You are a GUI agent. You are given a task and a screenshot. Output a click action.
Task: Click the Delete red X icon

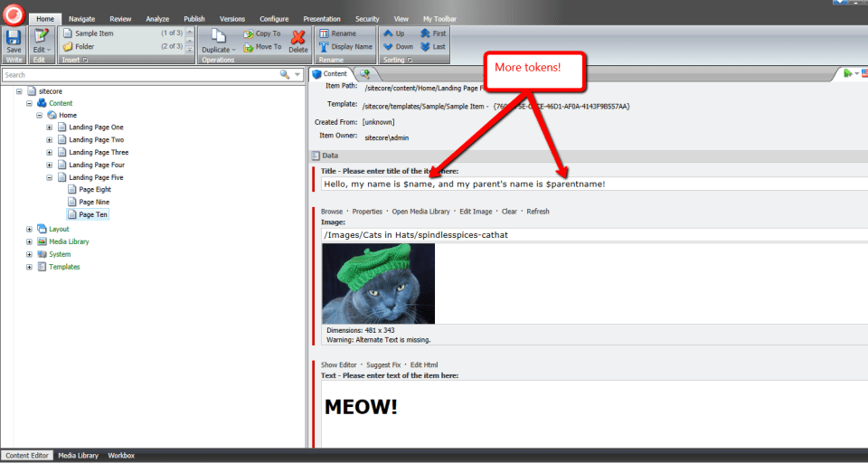[298, 37]
